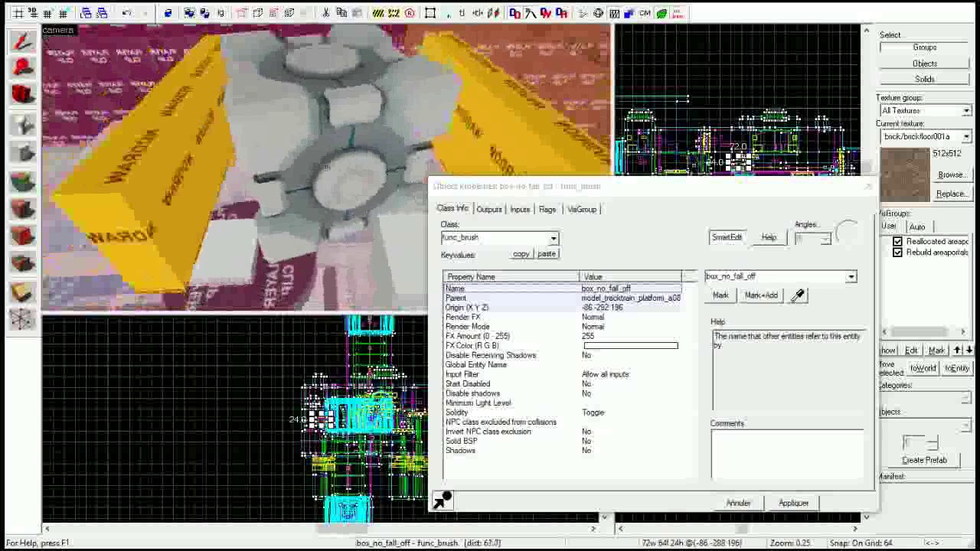Click the Replace texture button

(x=952, y=194)
